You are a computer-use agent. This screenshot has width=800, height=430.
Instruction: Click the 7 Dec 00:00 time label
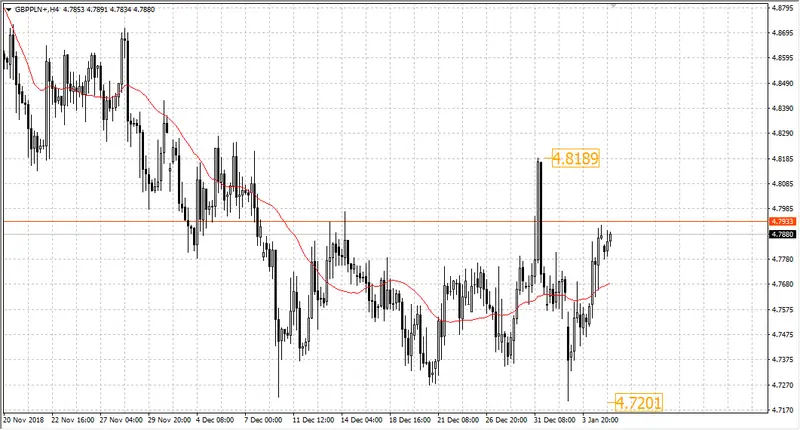(264, 420)
